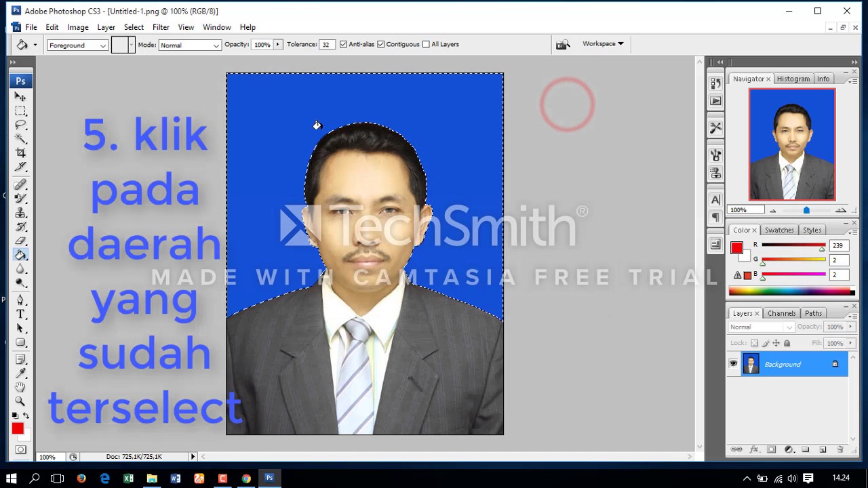Select the Eyedropper tool

click(x=20, y=373)
